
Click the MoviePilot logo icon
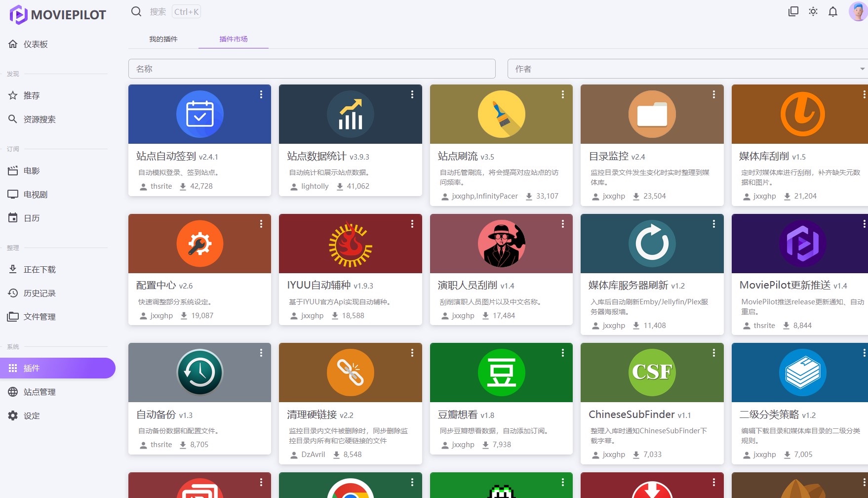coord(18,14)
